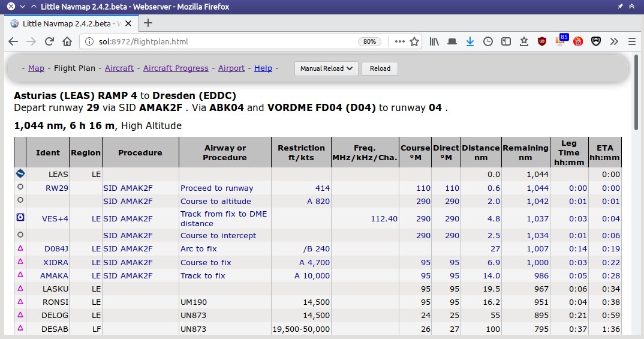Click the Leg Time column header
The image size is (644, 339).
(x=569, y=152)
